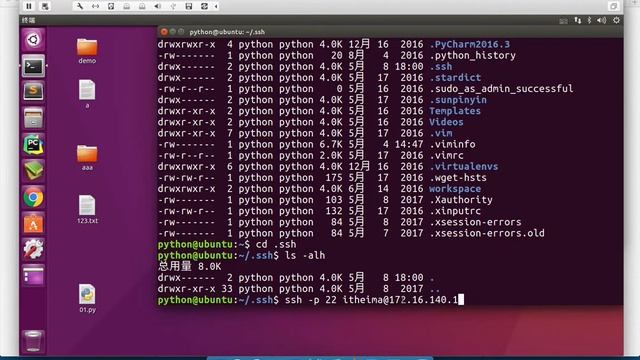Select the 123.txt file on desktop
The width and height of the screenshot is (640, 360).
click(87, 209)
